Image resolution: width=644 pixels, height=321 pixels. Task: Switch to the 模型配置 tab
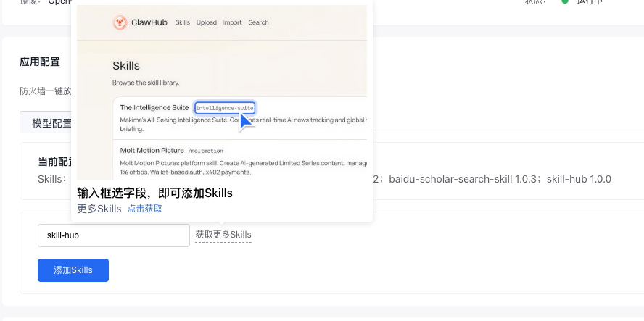pos(51,124)
